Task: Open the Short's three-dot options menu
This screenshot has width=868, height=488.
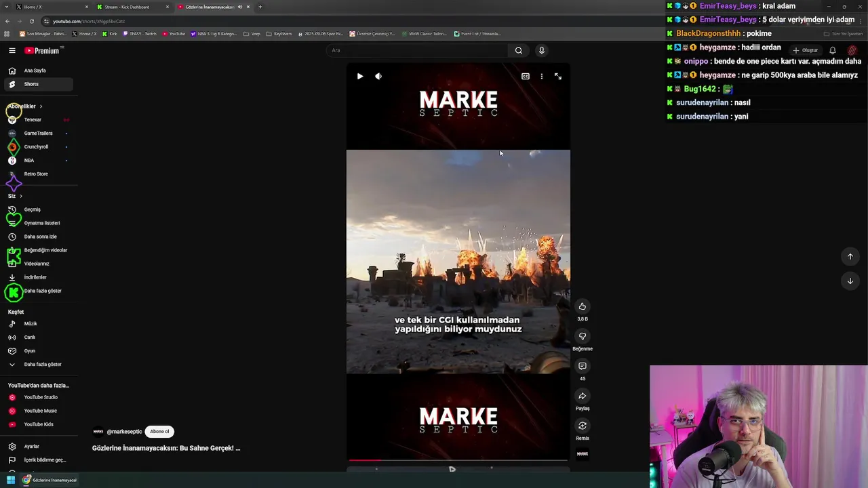Action: click(541, 77)
